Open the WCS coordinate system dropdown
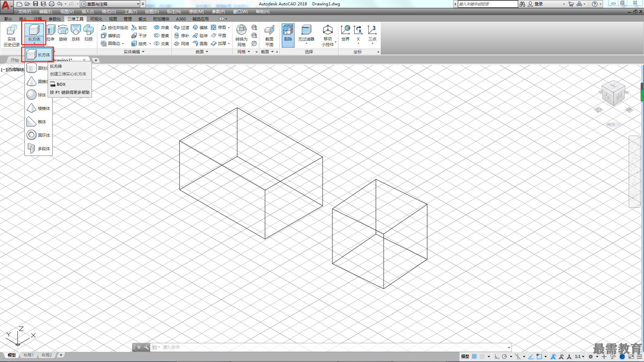The width and height of the screenshot is (644, 362). click(613, 124)
